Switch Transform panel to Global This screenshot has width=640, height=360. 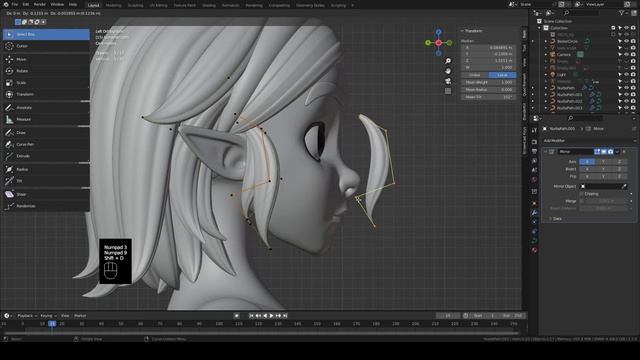tap(475, 75)
